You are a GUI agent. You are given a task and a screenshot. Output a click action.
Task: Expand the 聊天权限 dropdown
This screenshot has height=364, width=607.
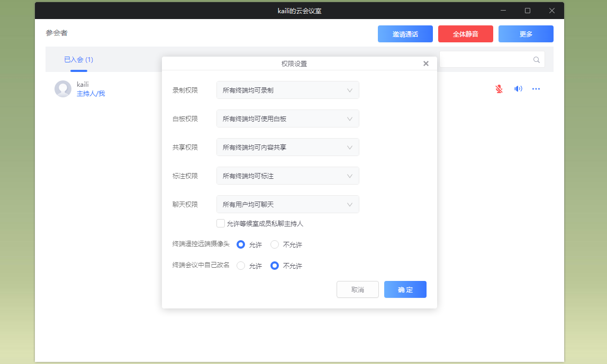[287, 204]
